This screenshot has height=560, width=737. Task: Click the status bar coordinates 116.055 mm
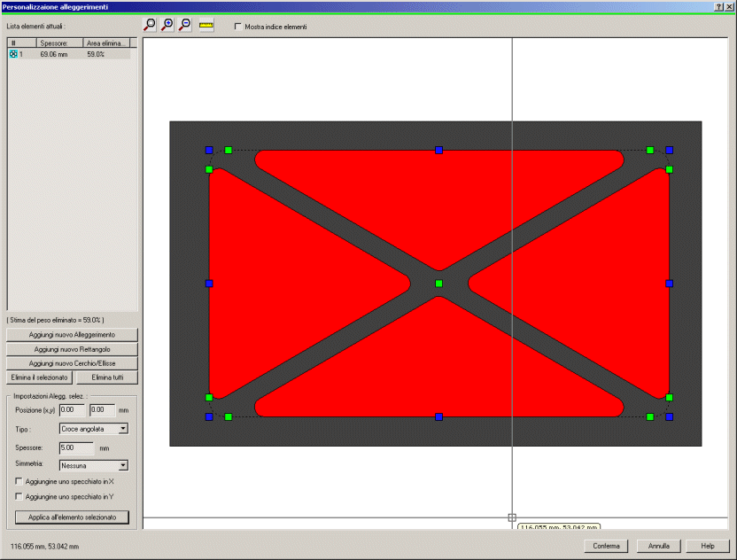coord(44,547)
